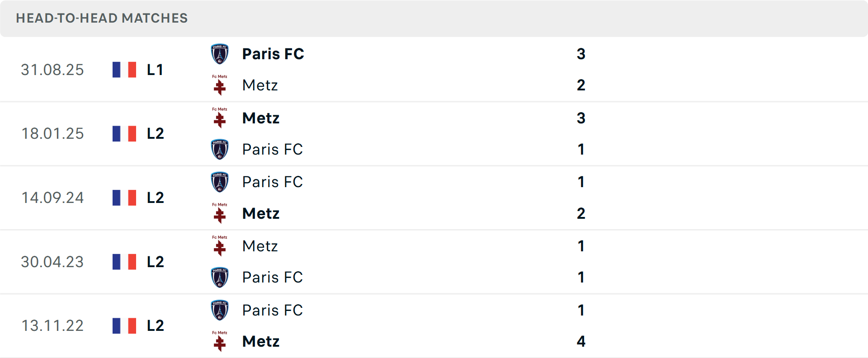Click Metz team name in the 18.01.25 match

(x=260, y=118)
